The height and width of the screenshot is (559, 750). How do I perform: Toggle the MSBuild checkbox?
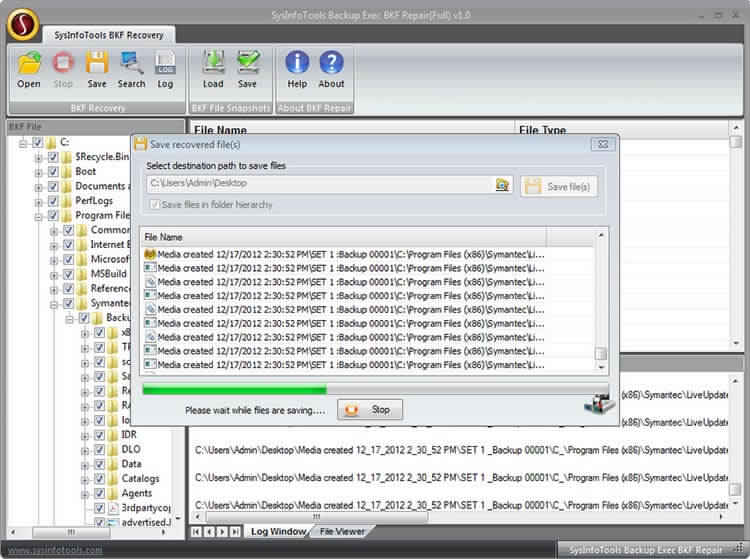(x=68, y=274)
